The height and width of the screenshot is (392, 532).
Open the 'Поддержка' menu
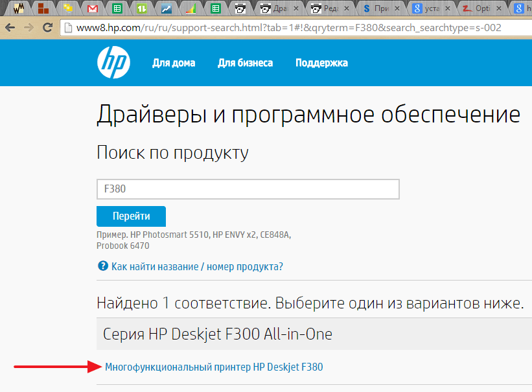[321, 63]
